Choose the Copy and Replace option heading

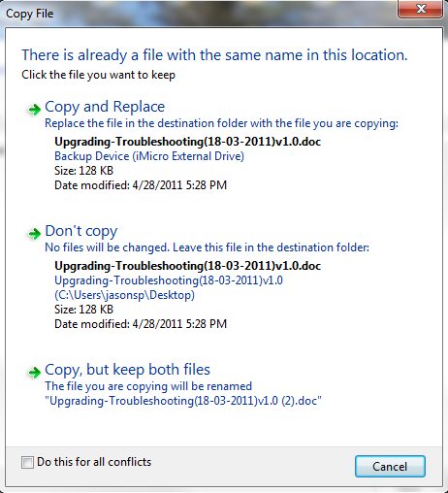(x=105, y=107)
